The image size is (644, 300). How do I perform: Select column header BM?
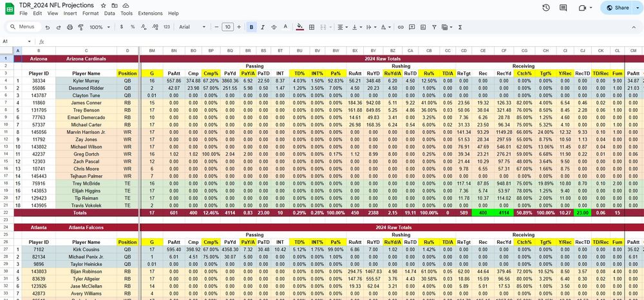[152, 50]
